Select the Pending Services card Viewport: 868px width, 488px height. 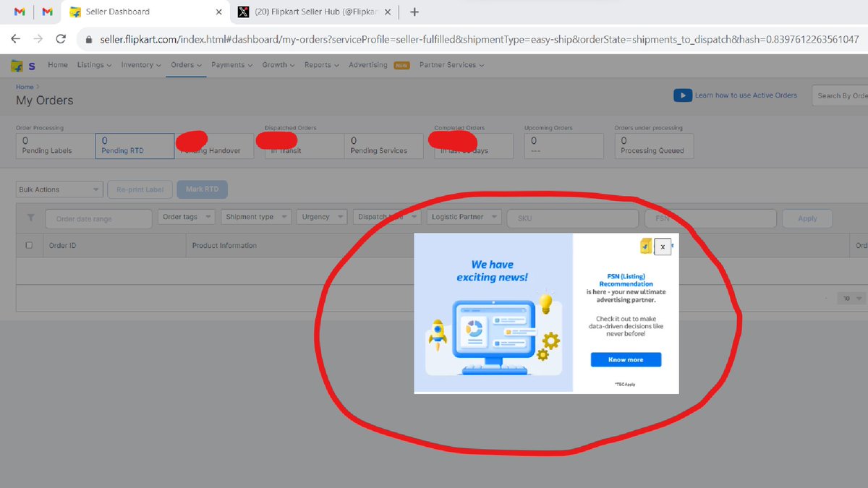[383, 145]
